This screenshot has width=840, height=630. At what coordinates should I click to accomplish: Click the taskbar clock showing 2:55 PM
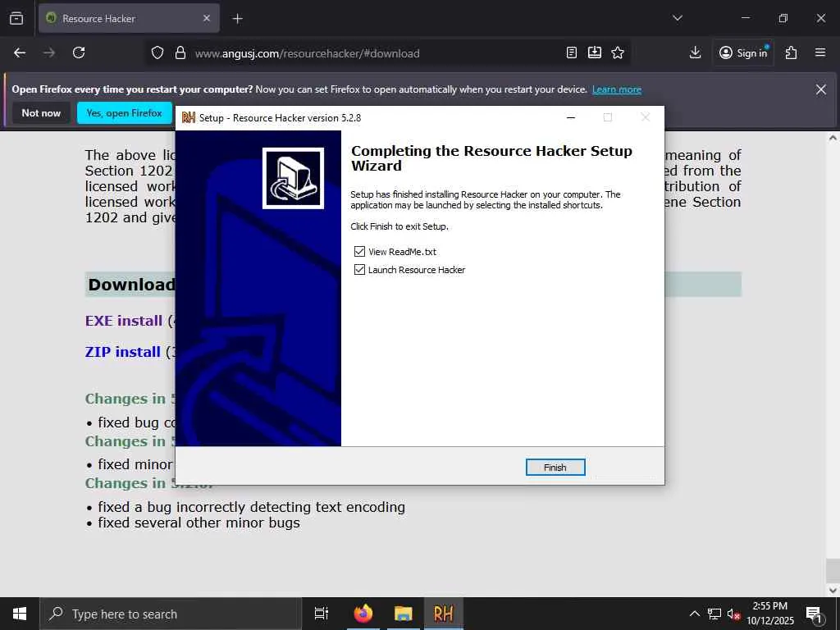pos(770,614)
